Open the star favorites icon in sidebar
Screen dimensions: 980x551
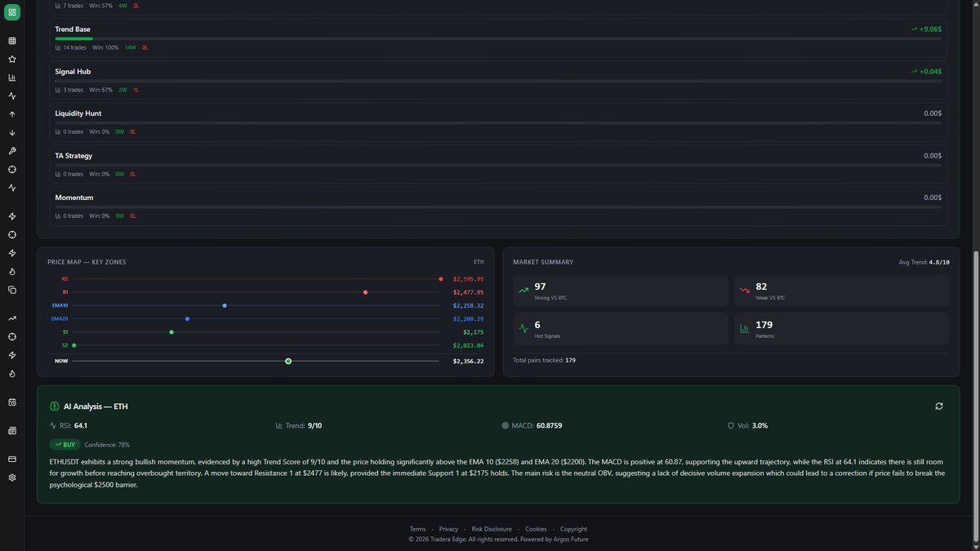click(x=12, y=60)
